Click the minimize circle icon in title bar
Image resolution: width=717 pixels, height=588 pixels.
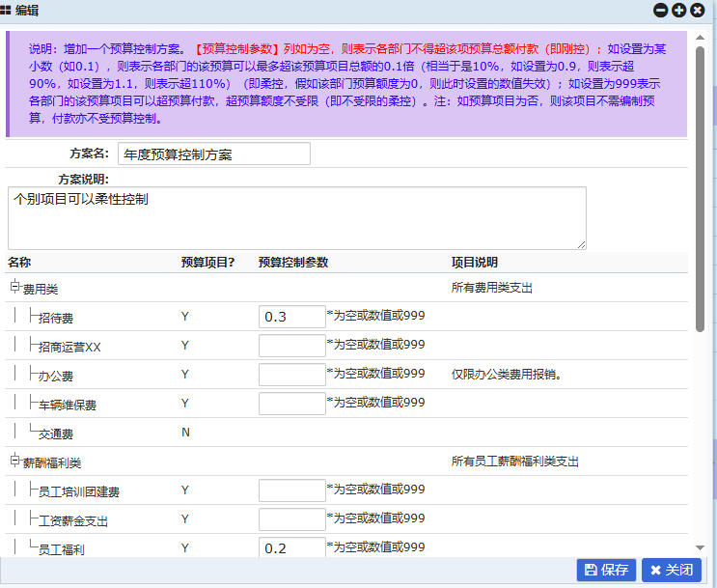pyautogui.click(x=661, y=10)
